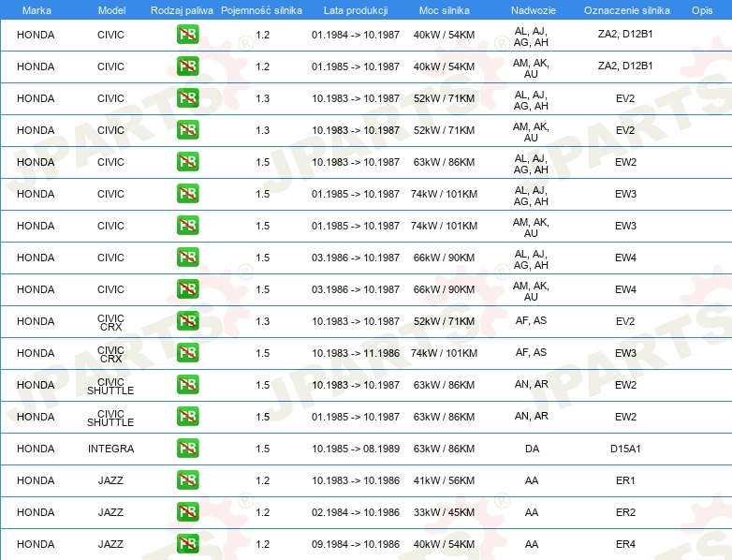Click the Rodzaj paliwa column header
Image resolution: width=732 pixels, height=560 pixels.
coord(182,10)
